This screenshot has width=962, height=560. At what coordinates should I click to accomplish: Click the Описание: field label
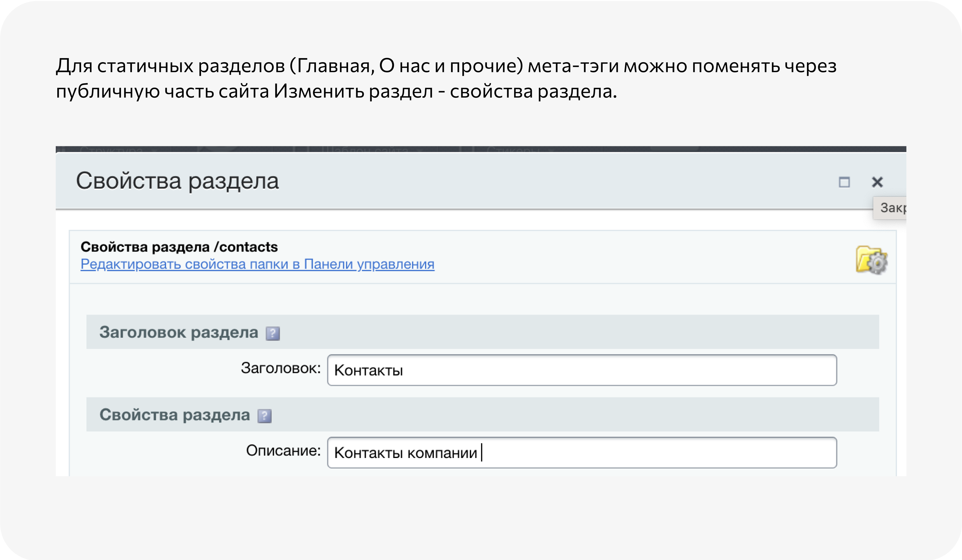point(283,451)
